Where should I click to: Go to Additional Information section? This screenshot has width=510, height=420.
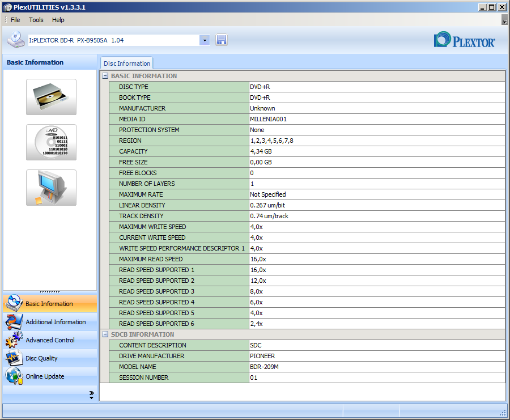(50, 322)
